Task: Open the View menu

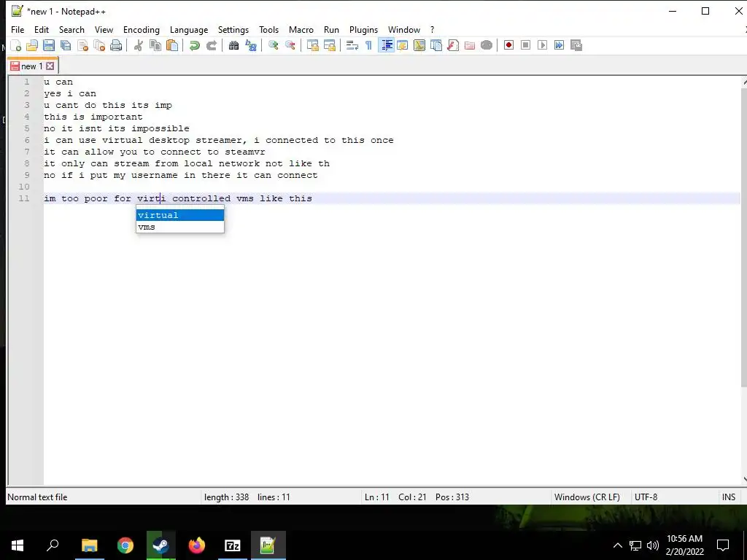Action: point(104,29)
